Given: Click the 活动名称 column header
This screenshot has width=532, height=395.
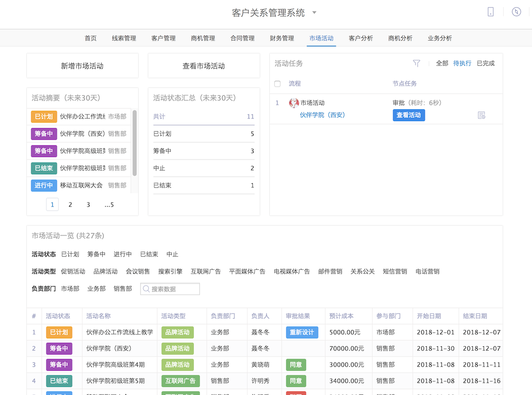Looking at the screenshot, I should click(98, 316).
